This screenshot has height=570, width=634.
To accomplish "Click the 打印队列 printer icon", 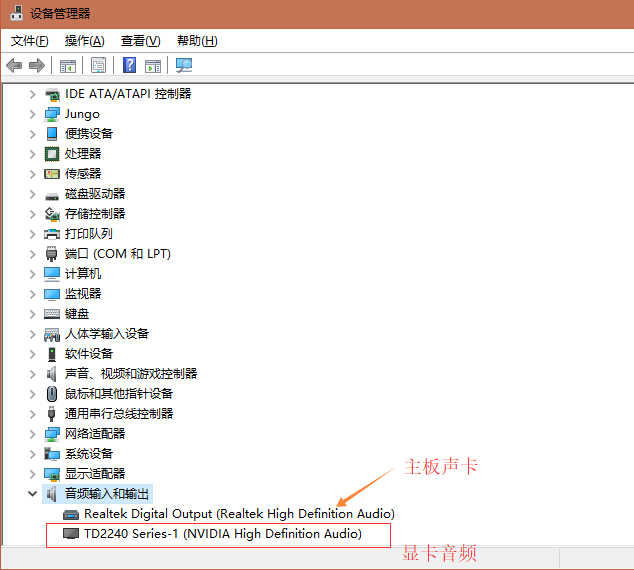I will coord(52,234).
